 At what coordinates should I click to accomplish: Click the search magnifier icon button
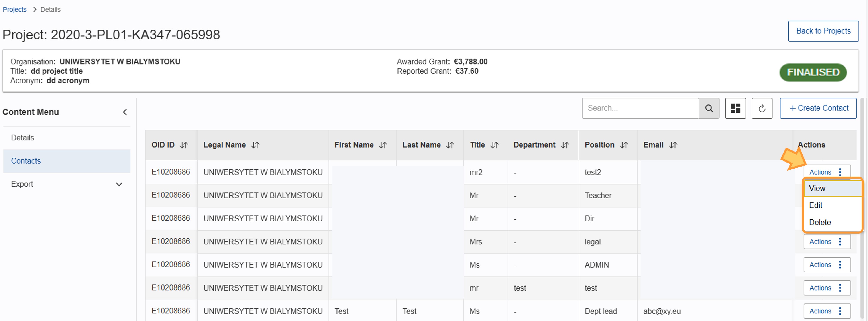tap(709, 108)
